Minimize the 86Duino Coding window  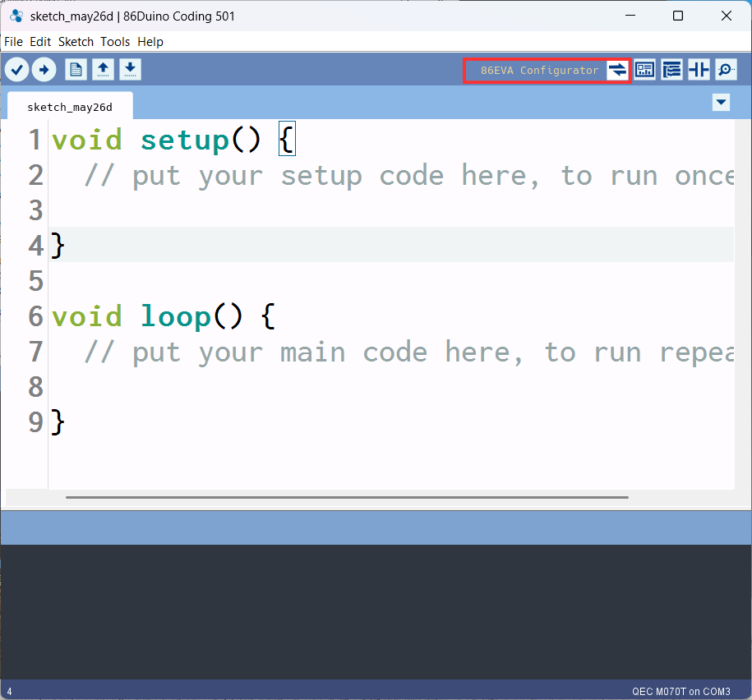pos(630,16)
